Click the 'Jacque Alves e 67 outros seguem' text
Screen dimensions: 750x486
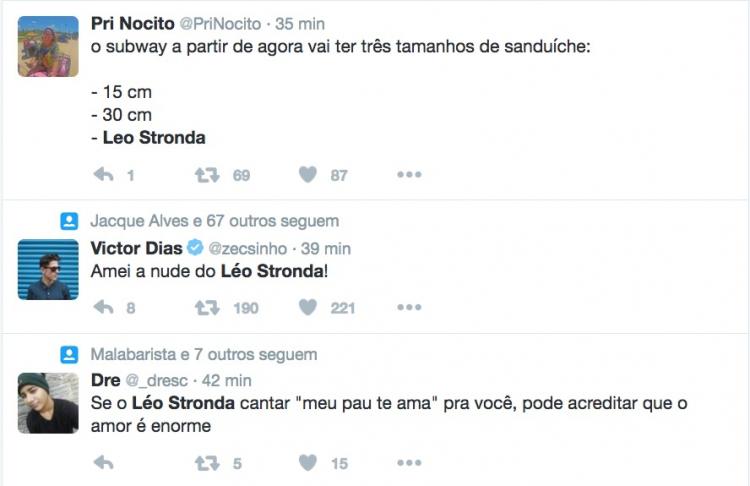click(x=214, y=221)
